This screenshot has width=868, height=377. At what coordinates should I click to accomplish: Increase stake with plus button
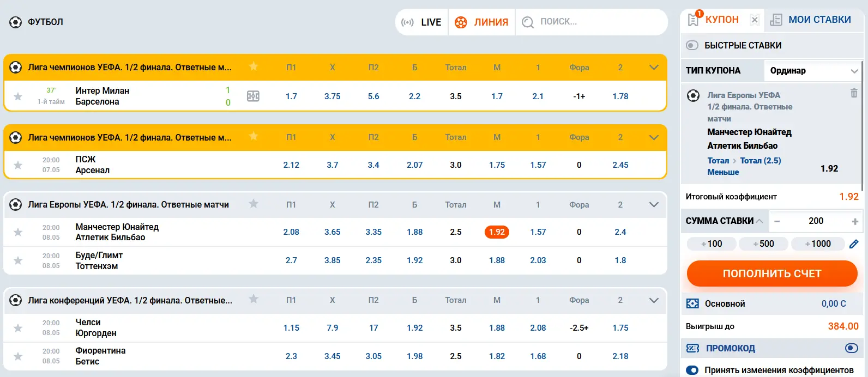click(x=855, y=221)
